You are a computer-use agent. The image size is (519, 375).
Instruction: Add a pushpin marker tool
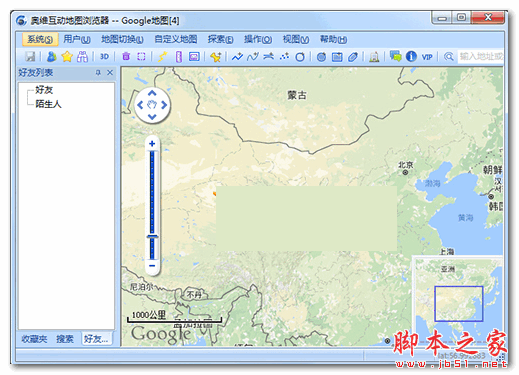(216, 57)
